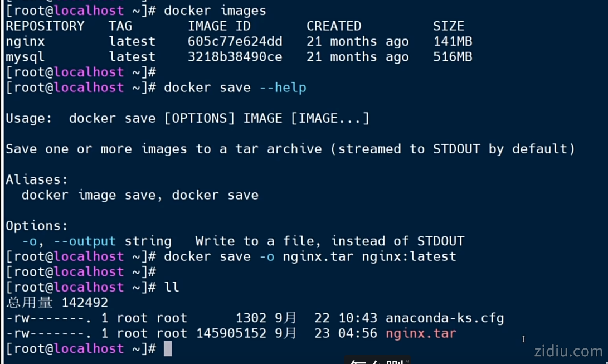608x364 pixels.
Task: Click the "ll" command text
Action: pos(172,287)
